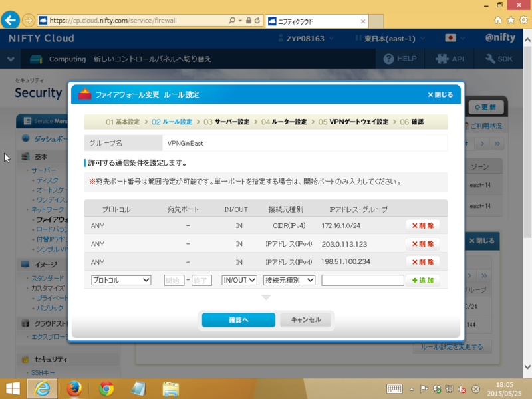Click the 追加 add rule button
532x399 pixels.
point(422,280)
